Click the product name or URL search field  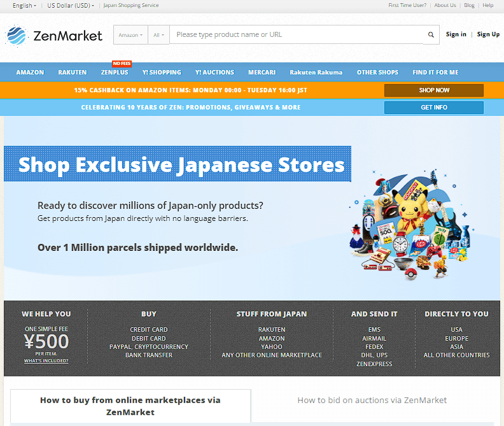[x=297, y=35]
